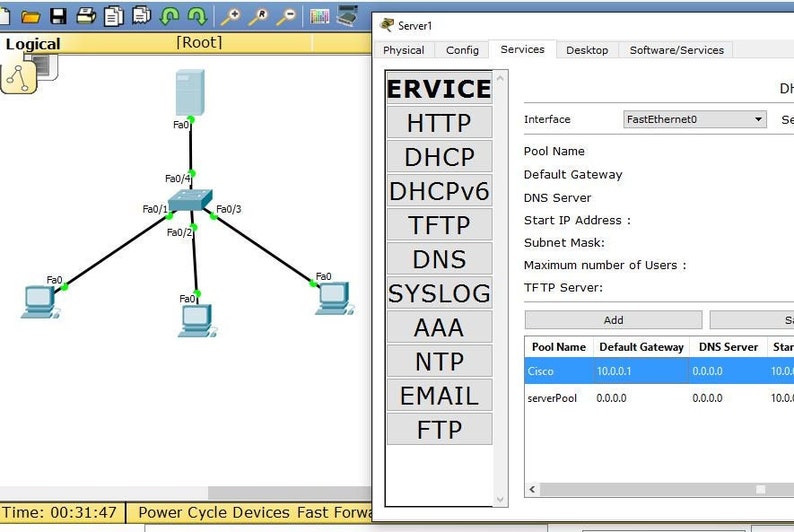Switch to the Config tab
Viewport: 794px width, 532px height.
point(462,50)
